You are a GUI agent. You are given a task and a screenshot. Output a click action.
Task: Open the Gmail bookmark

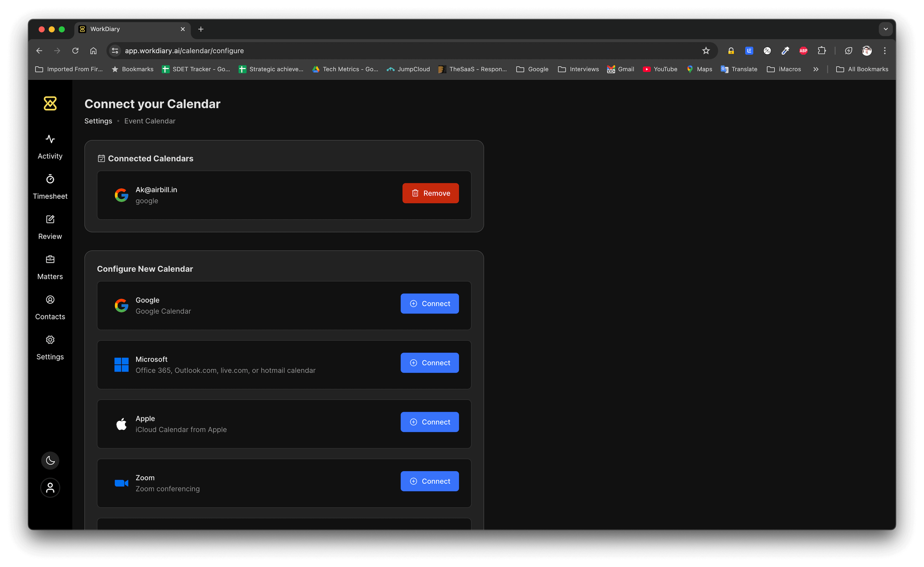click(x=621, y=69)
